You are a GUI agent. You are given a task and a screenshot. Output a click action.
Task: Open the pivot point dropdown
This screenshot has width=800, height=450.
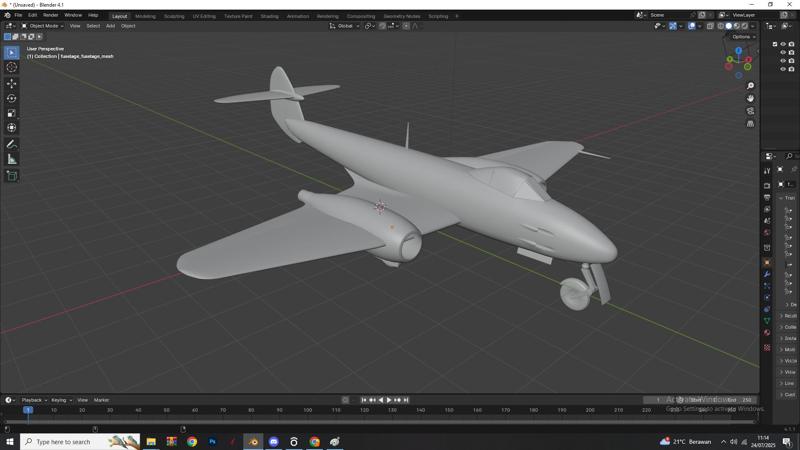tap(369, 26)
